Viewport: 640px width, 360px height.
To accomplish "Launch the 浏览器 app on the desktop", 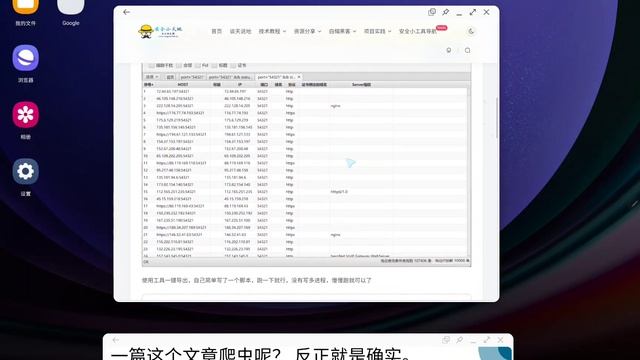I will tap(25, 64).
